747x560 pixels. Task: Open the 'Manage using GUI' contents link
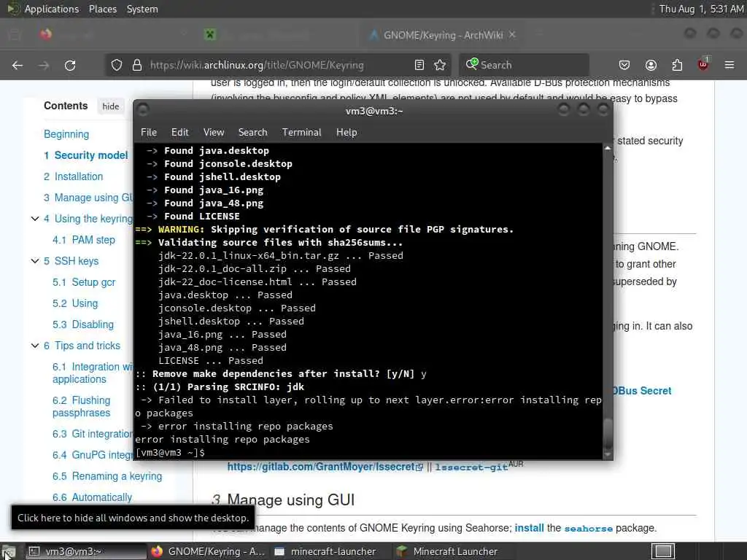pos(88,198)
